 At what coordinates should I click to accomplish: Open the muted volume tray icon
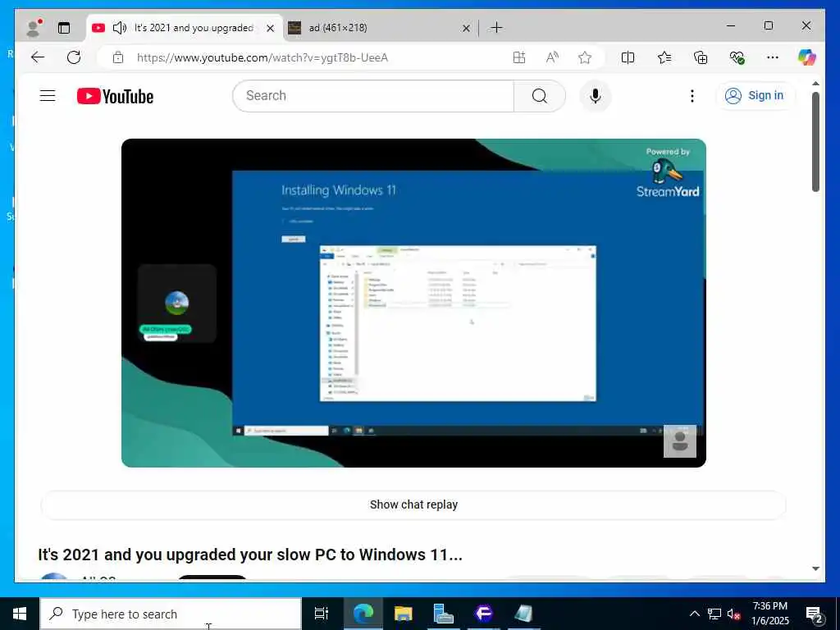pyautogui.click(x=733, y=614)
